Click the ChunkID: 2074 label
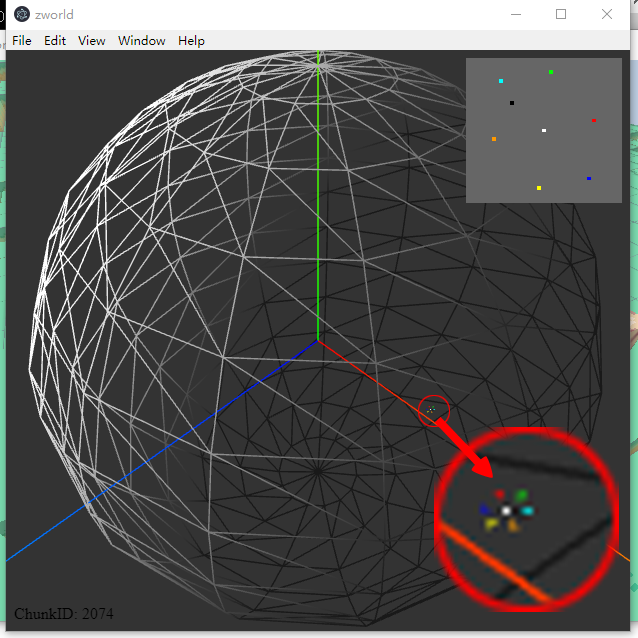638x638 pixels. 64,614
